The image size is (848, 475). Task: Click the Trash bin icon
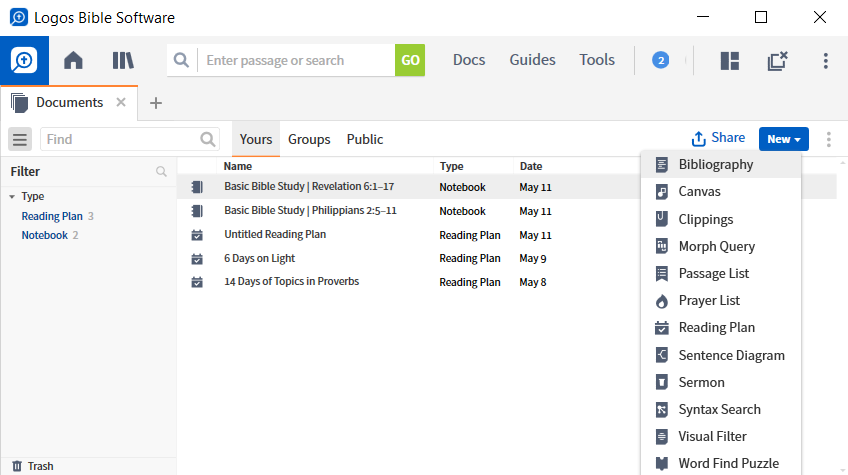coord(17,466)
